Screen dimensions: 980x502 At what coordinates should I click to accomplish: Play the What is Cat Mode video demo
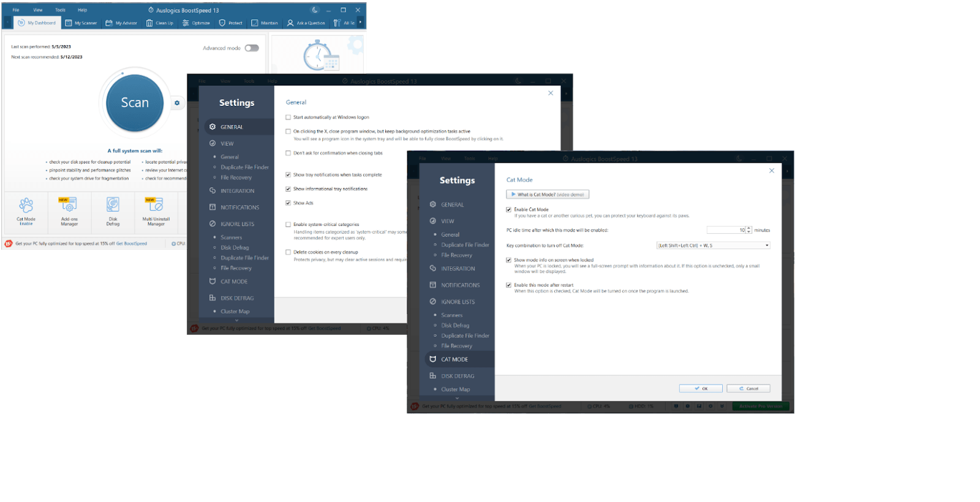(x=548, y=195)
